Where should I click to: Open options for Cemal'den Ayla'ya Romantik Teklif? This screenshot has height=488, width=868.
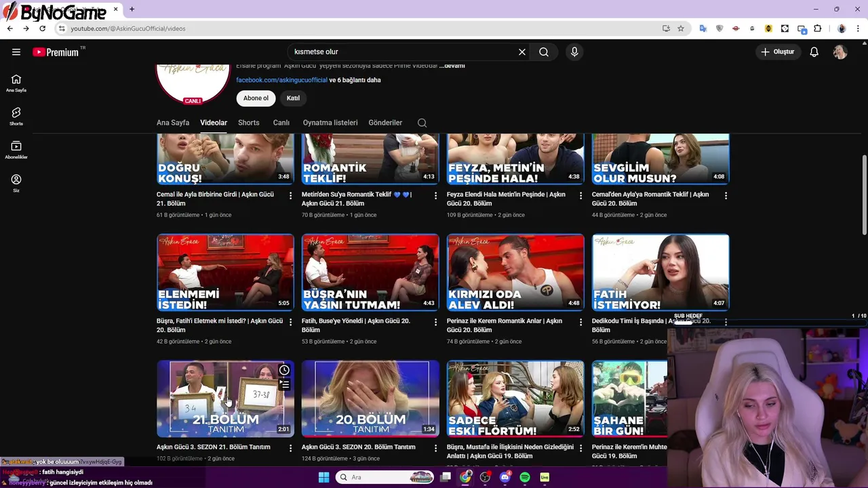pos(726,195)
